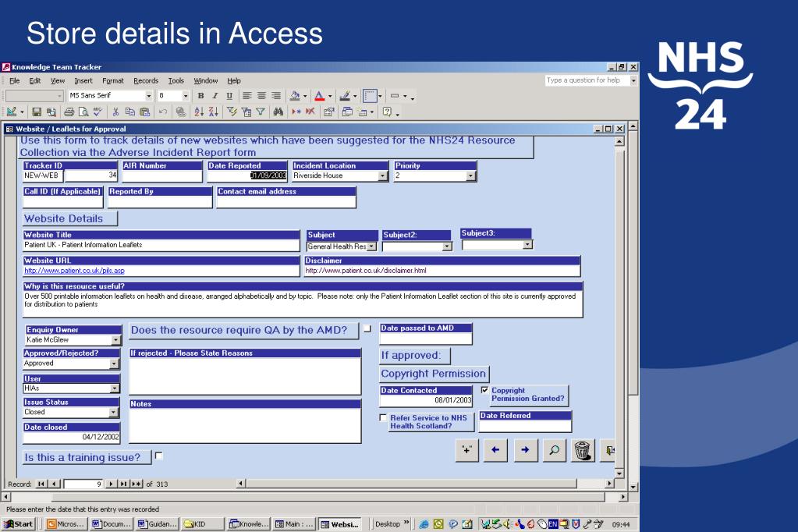798x532 pixels.
Task: Switch to the Guidan... Word taskbar button
Action: 158,524
